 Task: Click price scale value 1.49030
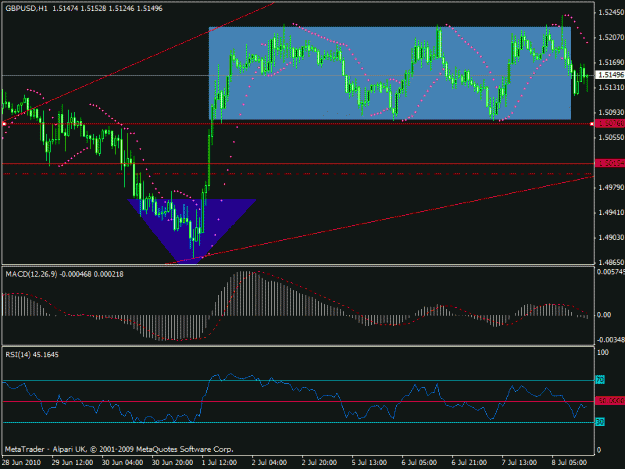coord(611,237)
